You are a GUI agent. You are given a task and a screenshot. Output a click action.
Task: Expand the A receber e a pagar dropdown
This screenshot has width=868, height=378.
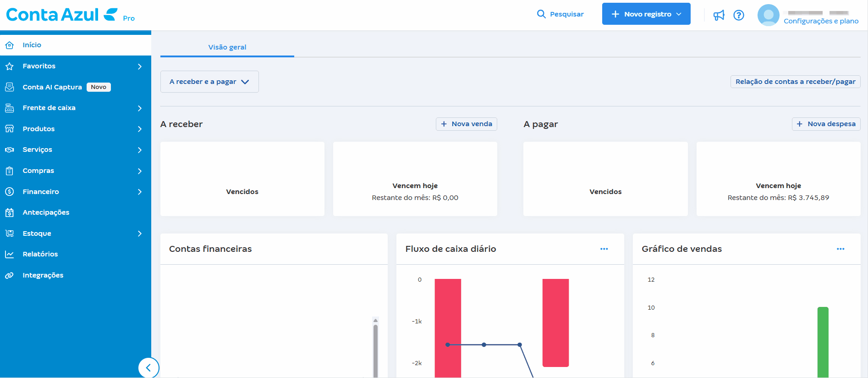[x=209, y=82]
